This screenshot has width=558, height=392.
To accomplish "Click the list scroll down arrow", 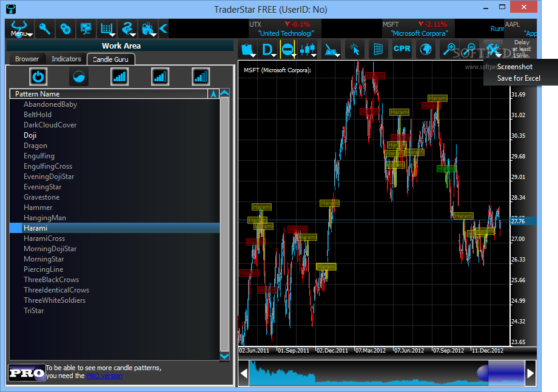I will click(224, 356).
